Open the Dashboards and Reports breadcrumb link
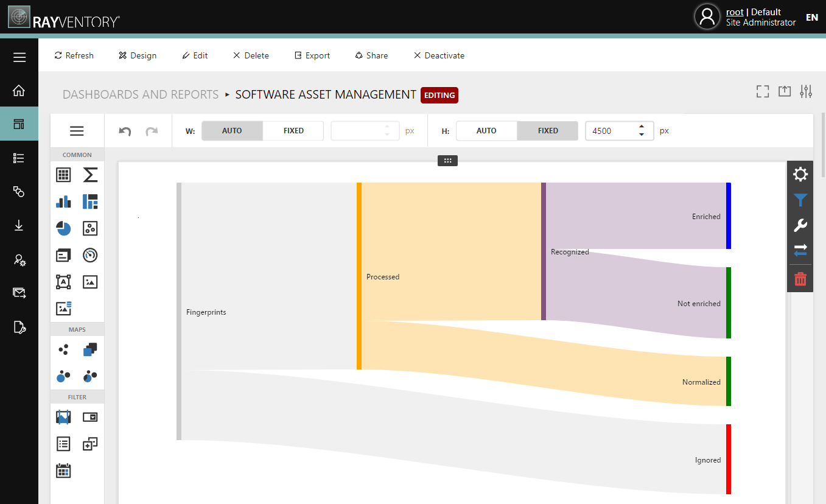826x504 pixels. tap(141, 94)
